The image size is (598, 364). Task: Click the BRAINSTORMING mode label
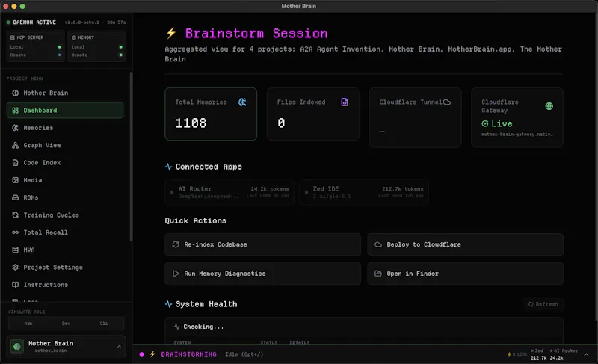(189, 354)
